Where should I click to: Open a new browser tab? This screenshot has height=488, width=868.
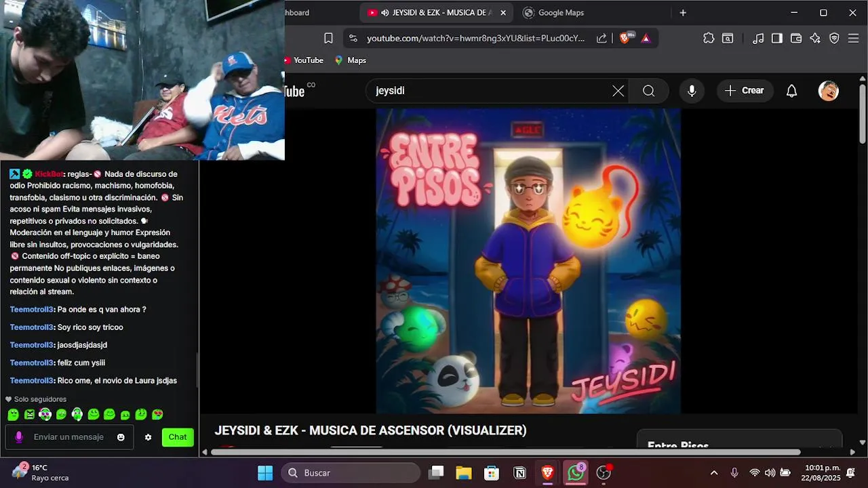683,12
